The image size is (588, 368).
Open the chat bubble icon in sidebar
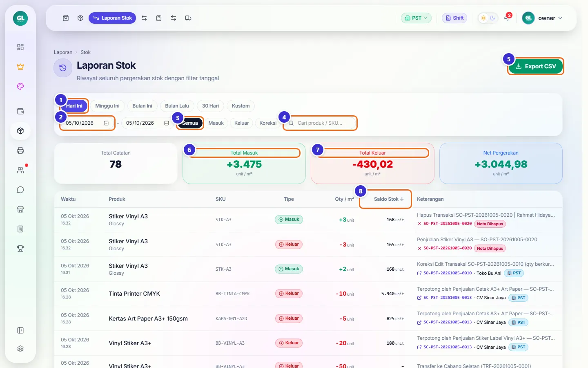(20, 190)
